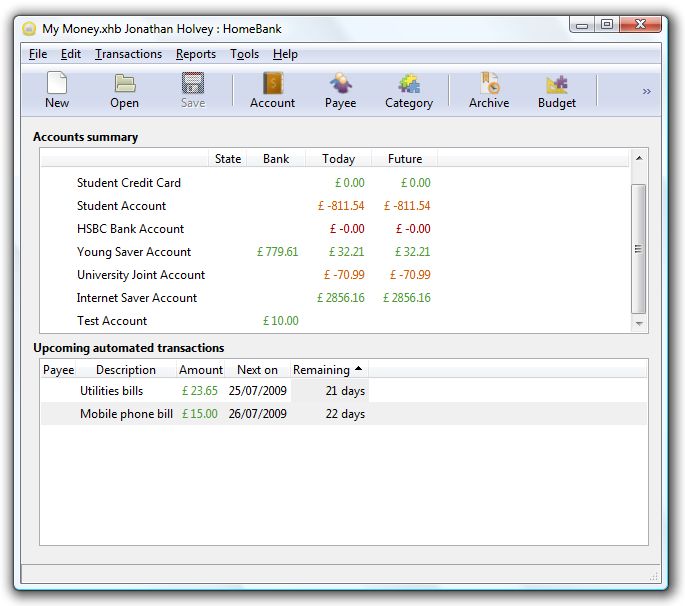685x606 pixels.
Task: Open the Account manager icon
Action: 272,85
